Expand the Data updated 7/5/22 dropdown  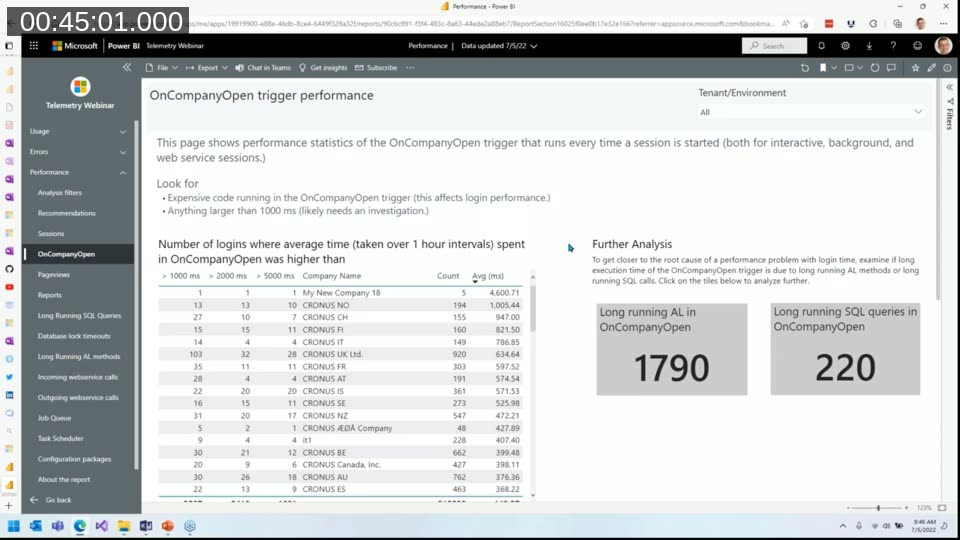(x=499, y=46)
